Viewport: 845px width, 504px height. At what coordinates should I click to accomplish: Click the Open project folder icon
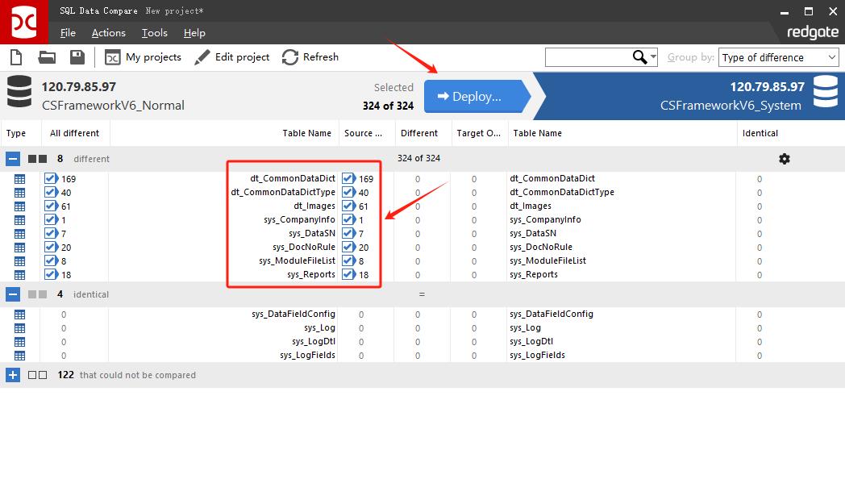click(47, 57)
